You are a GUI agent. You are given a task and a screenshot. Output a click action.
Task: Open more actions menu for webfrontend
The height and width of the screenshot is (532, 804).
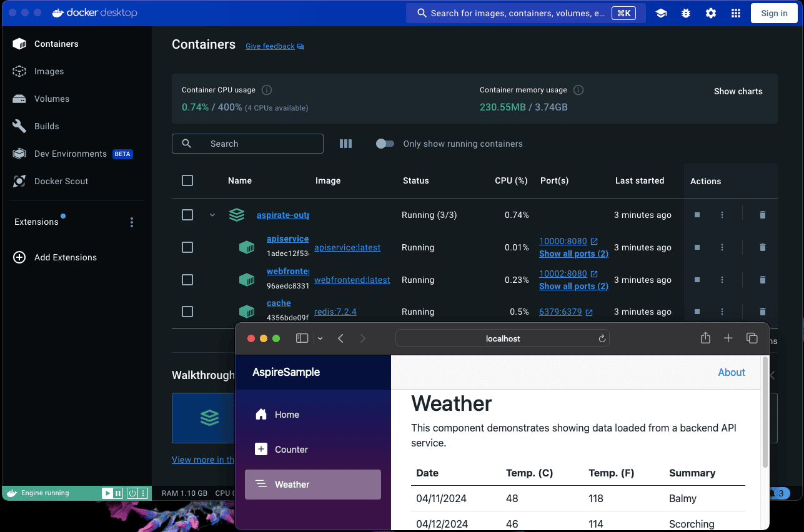[x=722, y=280]
